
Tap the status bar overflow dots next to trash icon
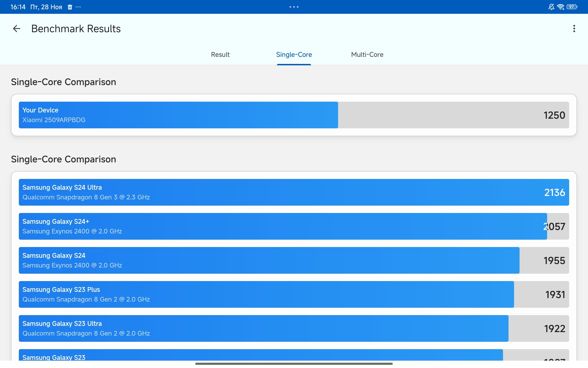(78, 7)
